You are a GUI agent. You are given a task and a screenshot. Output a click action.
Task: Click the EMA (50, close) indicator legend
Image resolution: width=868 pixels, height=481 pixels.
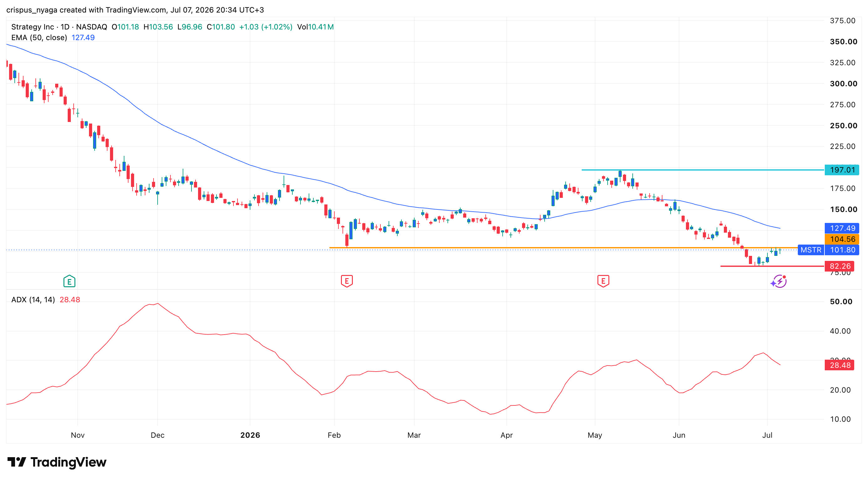39,37
